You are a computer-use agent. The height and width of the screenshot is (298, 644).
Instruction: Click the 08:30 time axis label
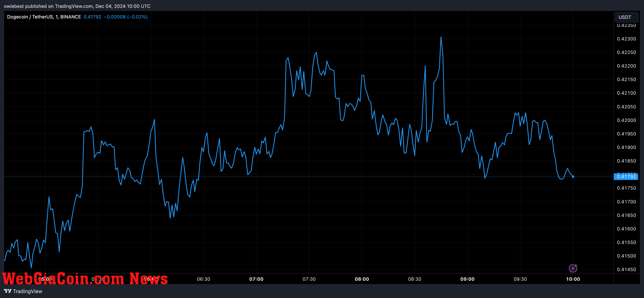point(415,279)
